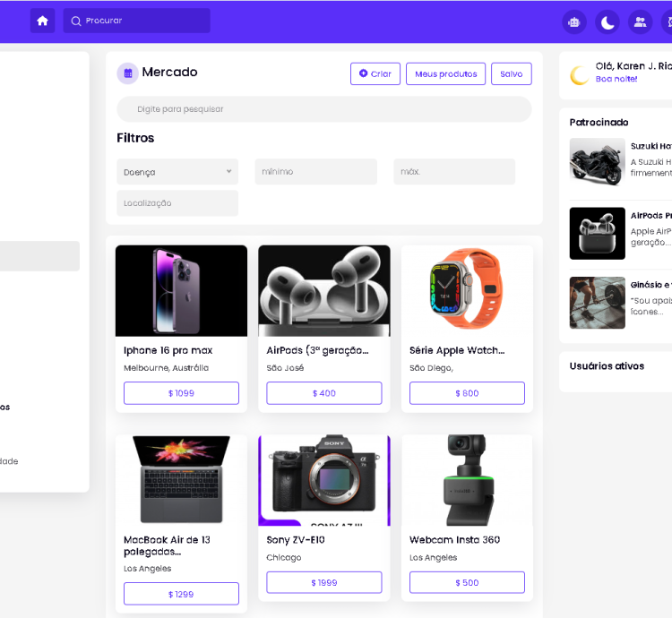The image size is (672, 618).
Task: Click the $ 400 AirPods price button
Action: pos(323,393)
